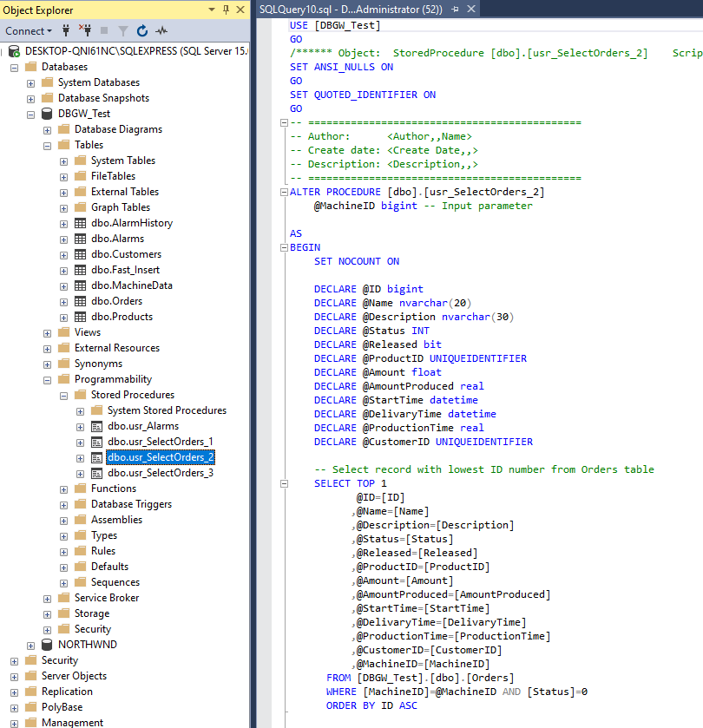Click the 'DECLARE @CustomerID UNIQUEIDENTIFIER' line
703x728 pixels.
(x=424, y=442)
